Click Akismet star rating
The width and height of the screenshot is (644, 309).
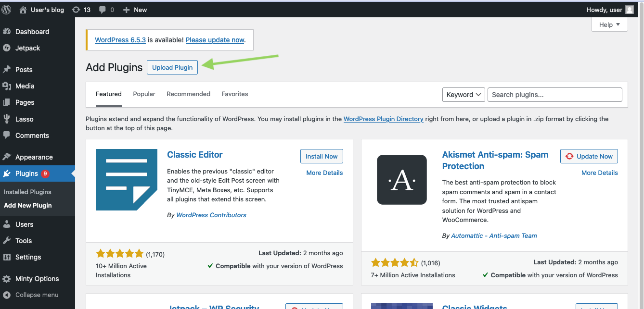click(x=395, y=263)
